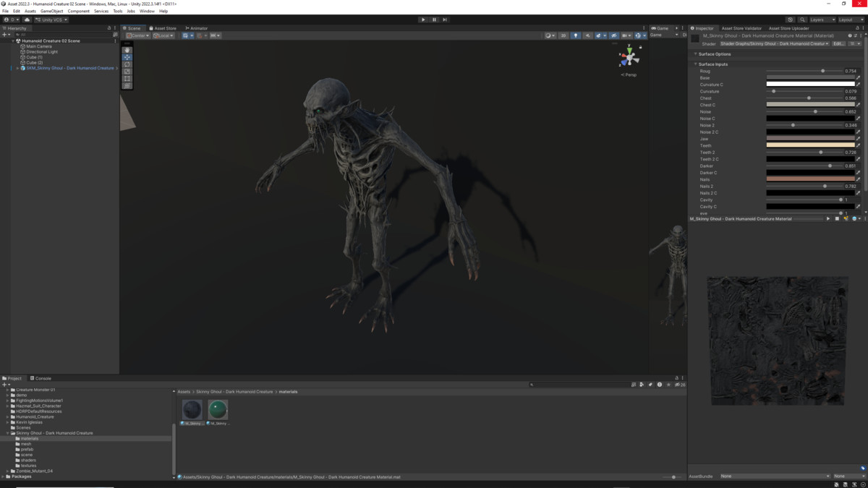Toggle scene lighting bulb
This screenshot has height=488, width=868.
[576, 35]
